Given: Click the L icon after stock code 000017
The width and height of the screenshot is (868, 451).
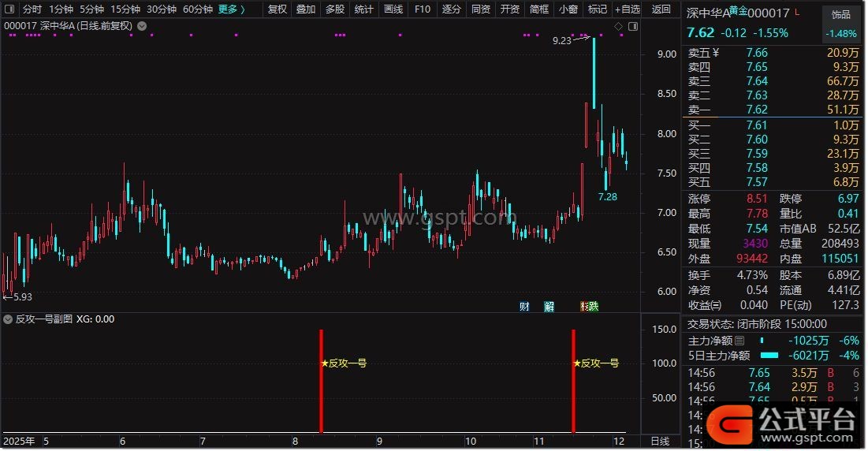Looking at the screenshot, I should pos(796,13).
